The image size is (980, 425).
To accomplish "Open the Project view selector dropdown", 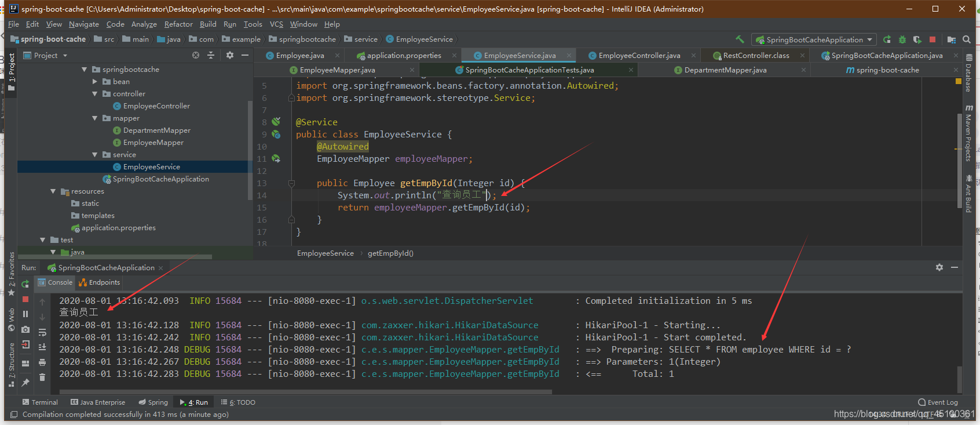I will click(x=46, y=56).
